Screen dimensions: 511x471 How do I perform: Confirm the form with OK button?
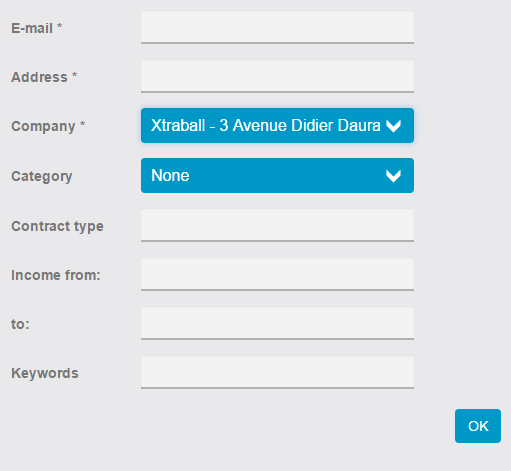click(x=478, y=426)
